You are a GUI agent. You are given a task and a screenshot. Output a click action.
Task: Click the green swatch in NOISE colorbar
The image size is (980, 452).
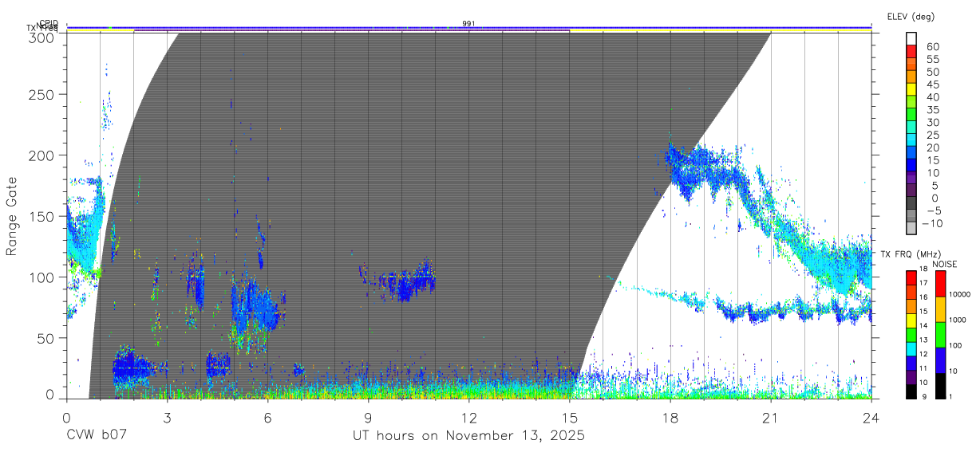coord(940,335)
